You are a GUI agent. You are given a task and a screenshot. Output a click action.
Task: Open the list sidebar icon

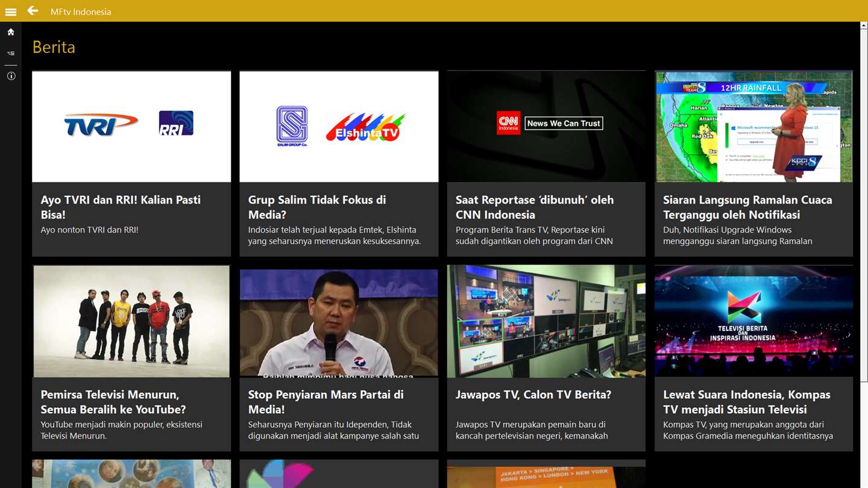click(11, 54)
